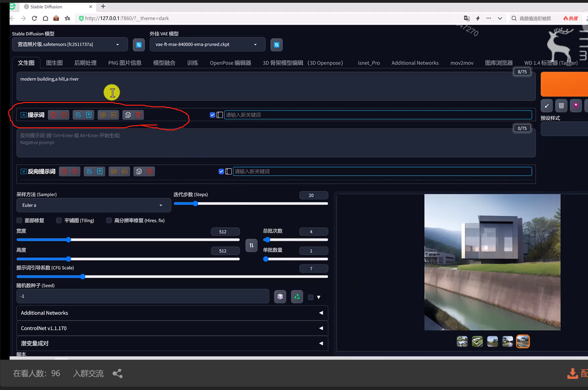Screen dimensions: 588x390
Task: Swap width and height with arrows button
Action: pos(251,245)
